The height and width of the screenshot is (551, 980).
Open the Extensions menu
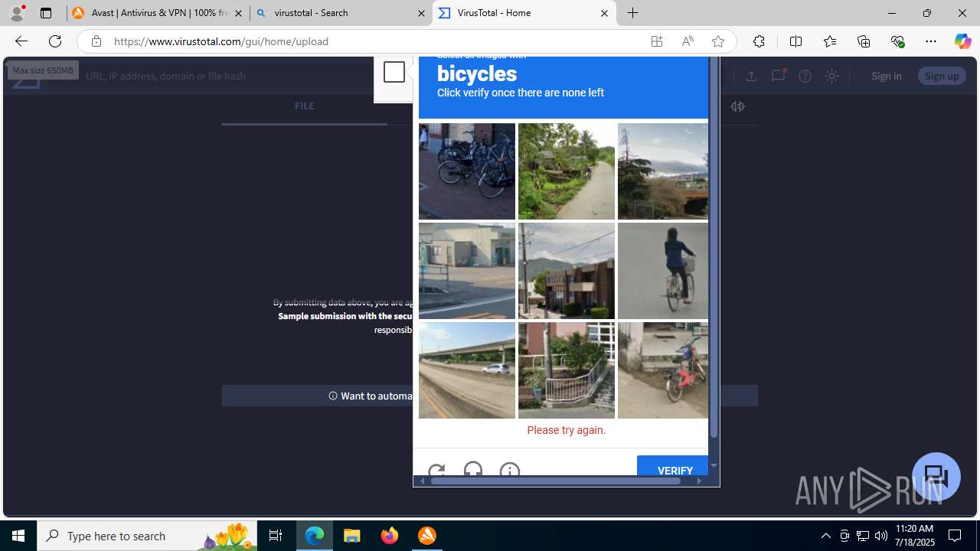coord(759,41)
